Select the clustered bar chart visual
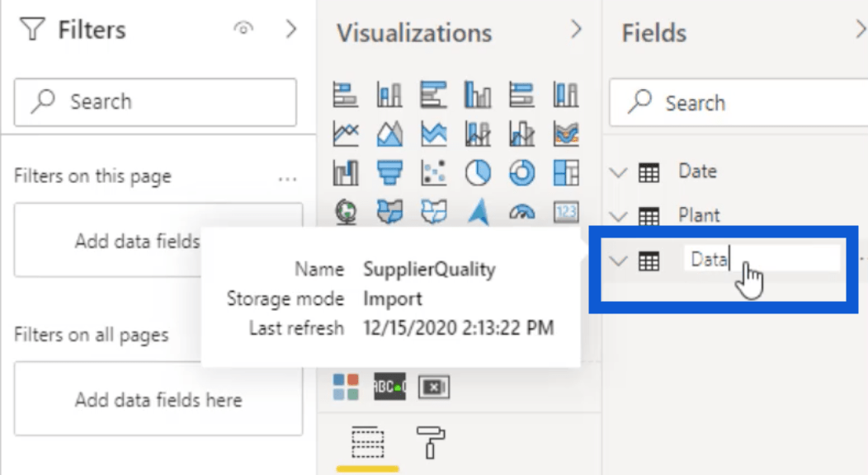 pos(433,95)
